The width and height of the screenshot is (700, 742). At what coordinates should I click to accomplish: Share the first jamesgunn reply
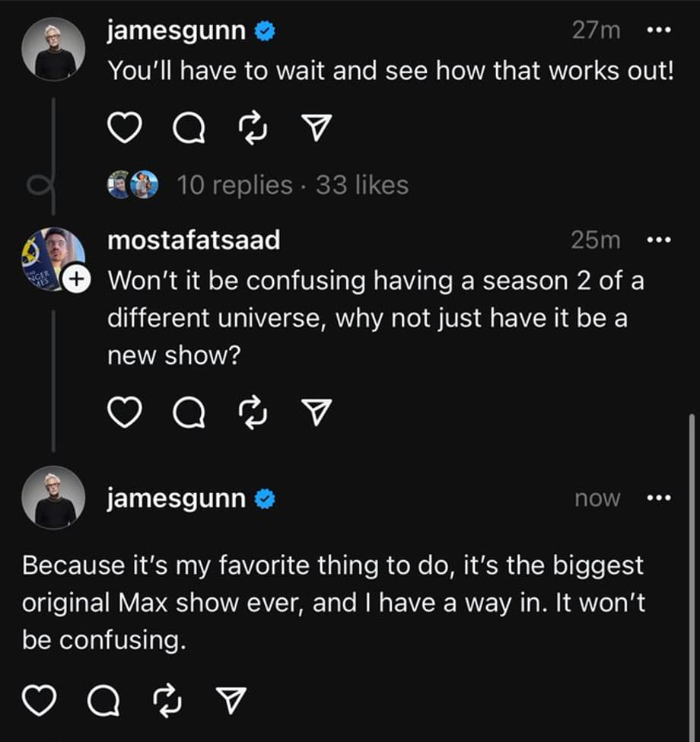[317, 130]
